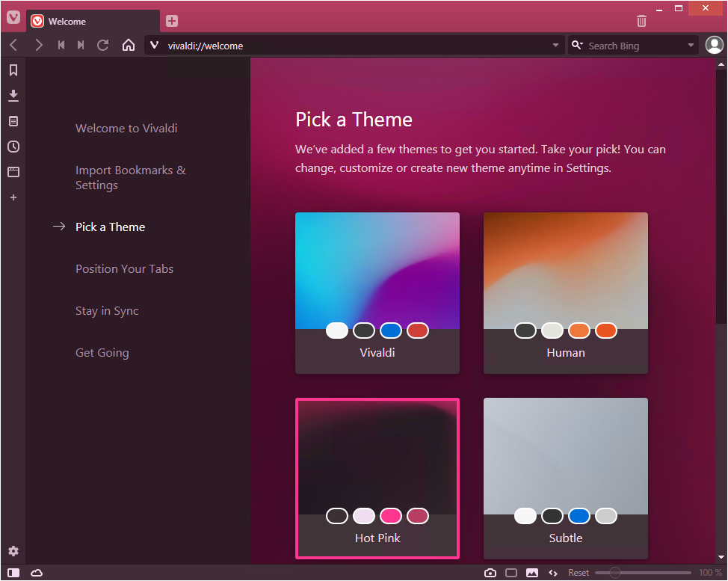Go forward in history
This screenshot has width=728, height=581.
(x=39, y=45)
